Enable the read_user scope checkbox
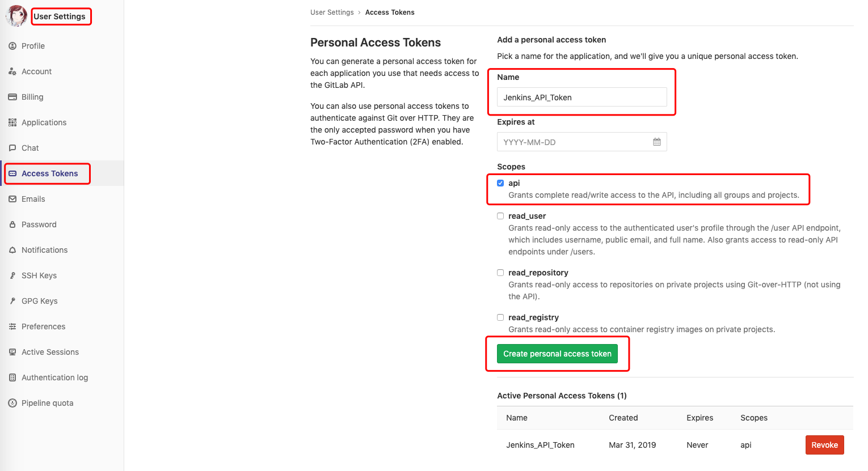868x471 pixels. (x=500, y=216)
